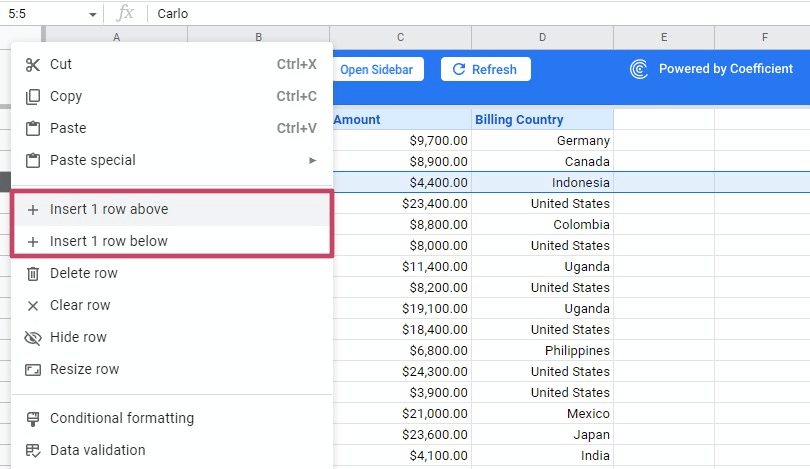Image resolution: width=810 pixels, height=469 pixels.
Task: Click the $9,700.00 cell
Action: coord(402,140)
